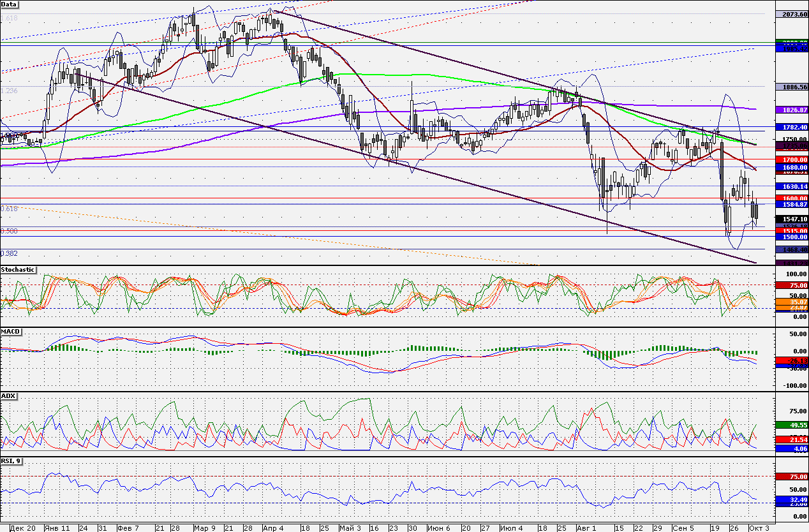Screen dimensions: 809x532
Task: Click the MACD panel title
Action: point(11,332)
